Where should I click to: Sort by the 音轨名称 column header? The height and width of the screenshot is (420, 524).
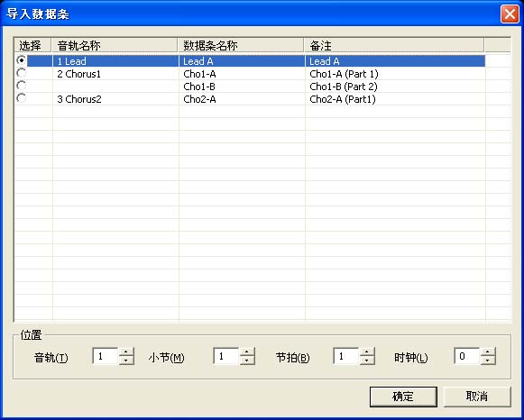click(x=115, y=45)
